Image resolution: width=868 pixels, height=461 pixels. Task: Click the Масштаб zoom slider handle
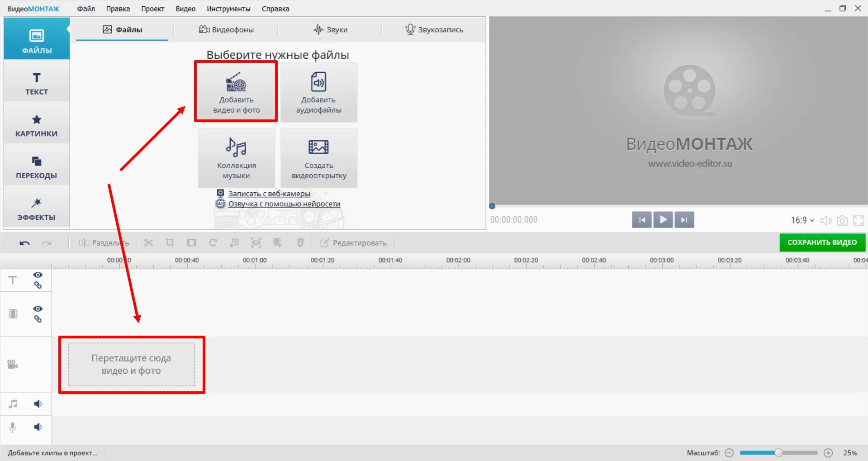point(778,453)
